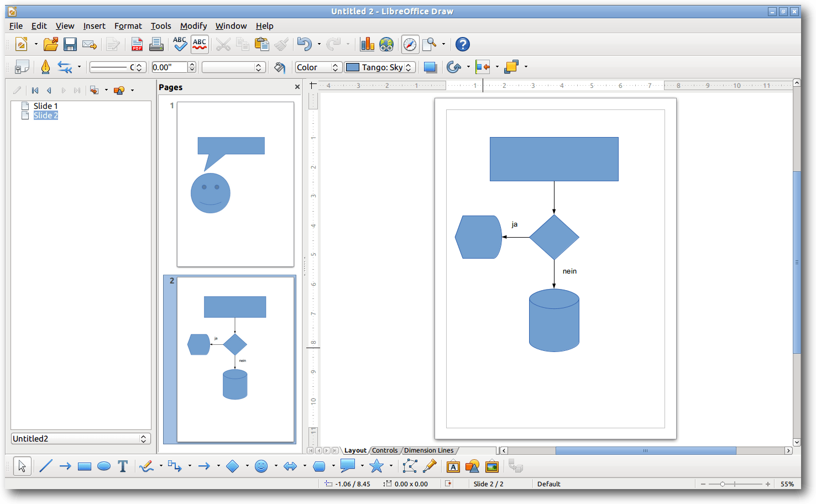
Task: Select the Line tool in the drawing toolbar
Action: click(46, 466)
